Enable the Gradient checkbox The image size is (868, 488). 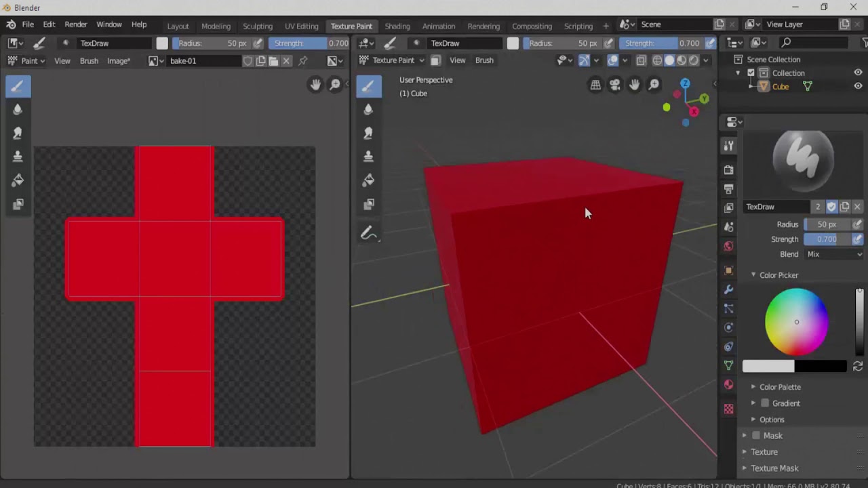pyautogui.click(x=765, y=403)
